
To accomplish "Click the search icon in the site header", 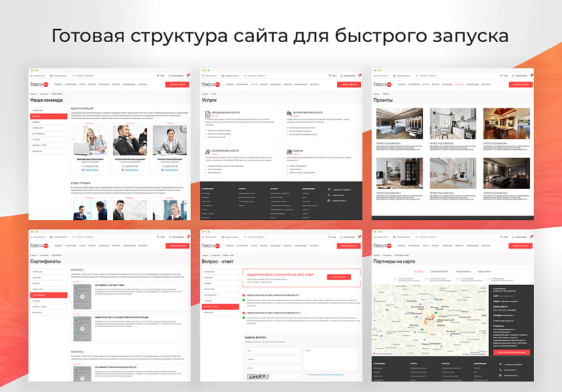I will click(329, 75).
